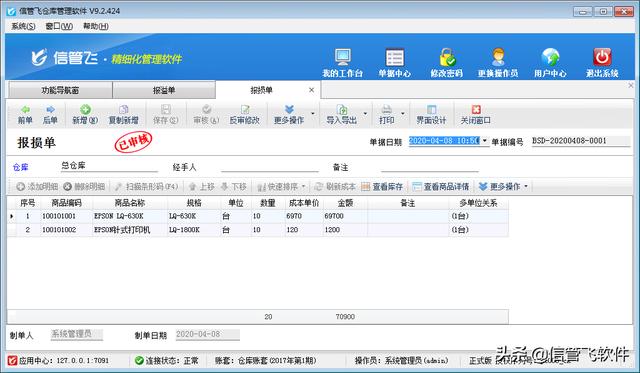Select the 报损单 tab
The height and width of the screenshot is (373, 640).
(261, 90)
